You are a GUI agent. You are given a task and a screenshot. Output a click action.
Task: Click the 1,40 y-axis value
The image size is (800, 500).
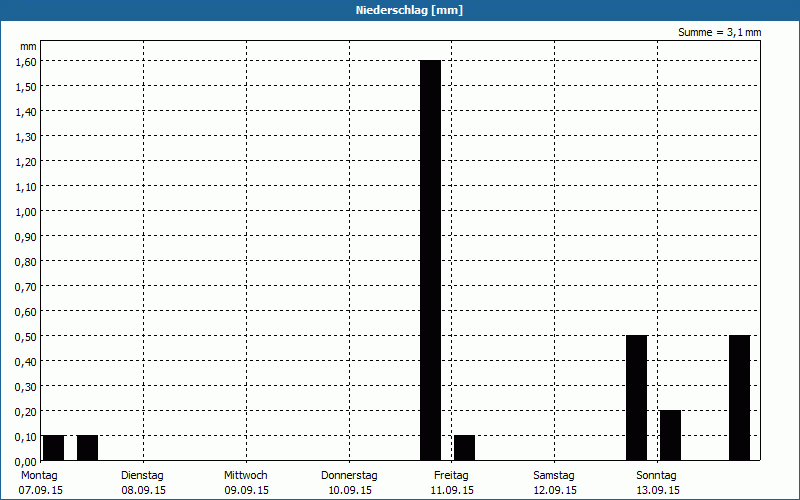[26, 112]
